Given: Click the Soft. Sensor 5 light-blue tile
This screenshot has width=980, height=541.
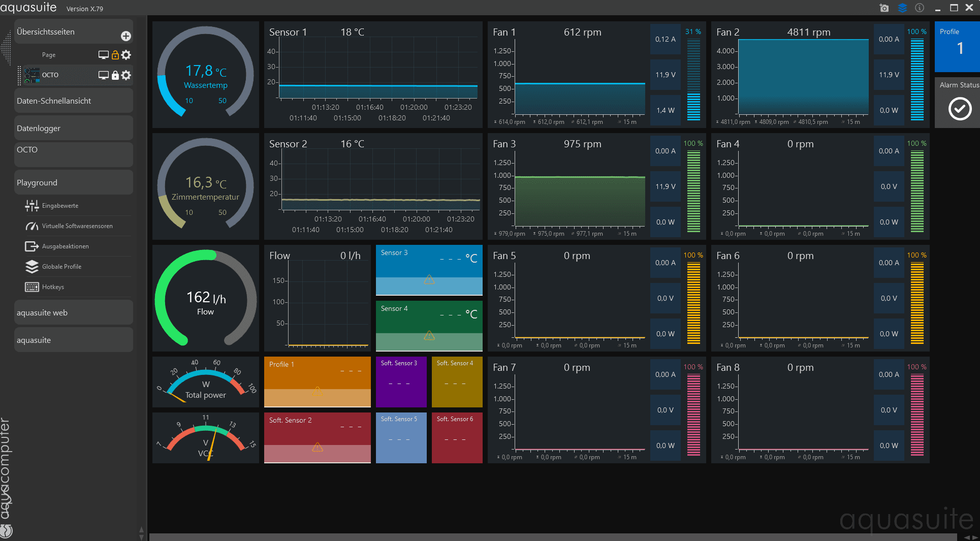Looking at the screenshot, I should (x=401, y=438).
